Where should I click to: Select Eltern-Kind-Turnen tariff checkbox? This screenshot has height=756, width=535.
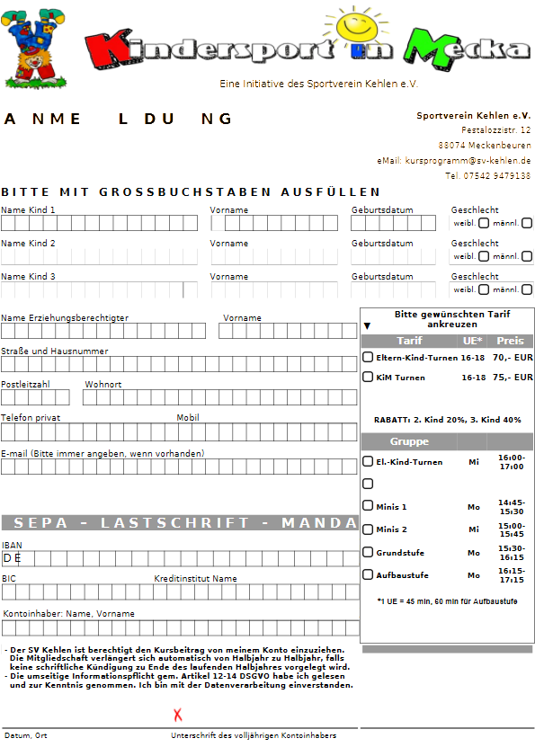368,357
